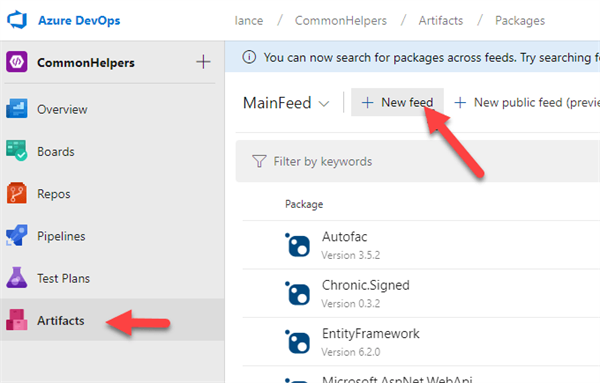The height and width of the screenshot is (383, 600).
Task: Open the Overview icon in sidebar
Action: pos(16,109)
